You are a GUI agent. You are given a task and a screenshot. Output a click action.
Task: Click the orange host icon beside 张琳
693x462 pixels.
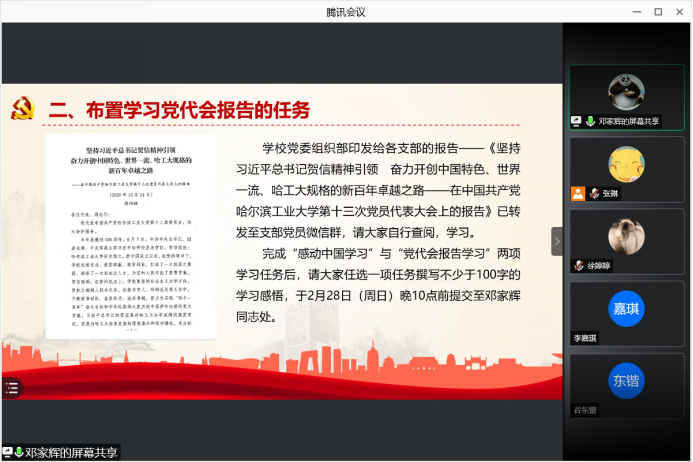coord(576,194)
